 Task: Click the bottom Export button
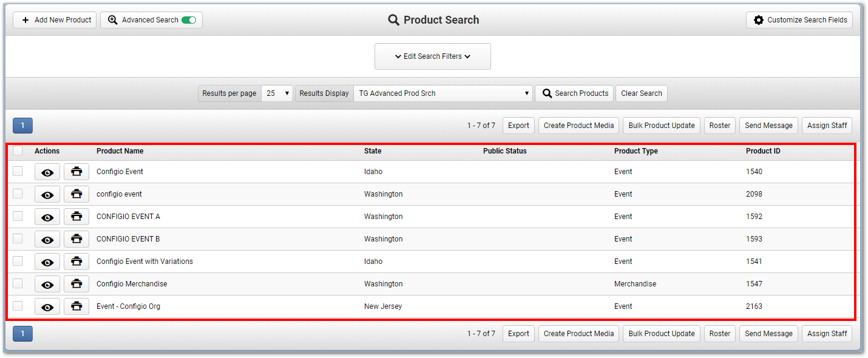coord(518,334)
